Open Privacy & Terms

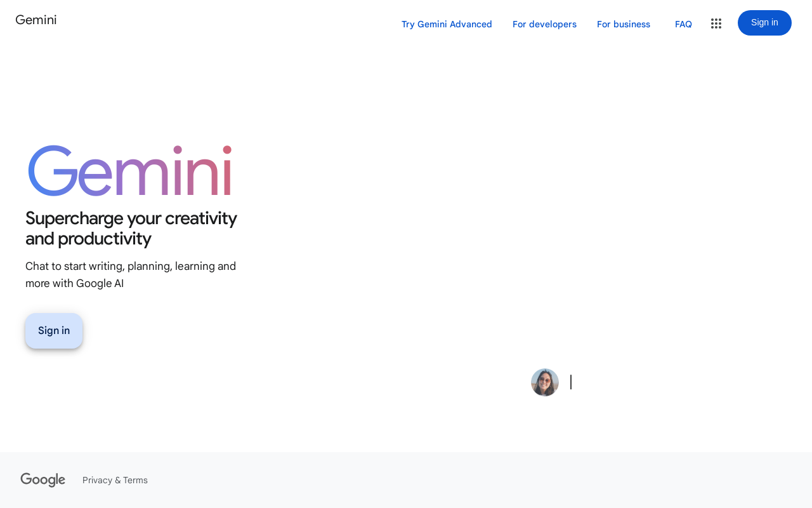point(115,479)
